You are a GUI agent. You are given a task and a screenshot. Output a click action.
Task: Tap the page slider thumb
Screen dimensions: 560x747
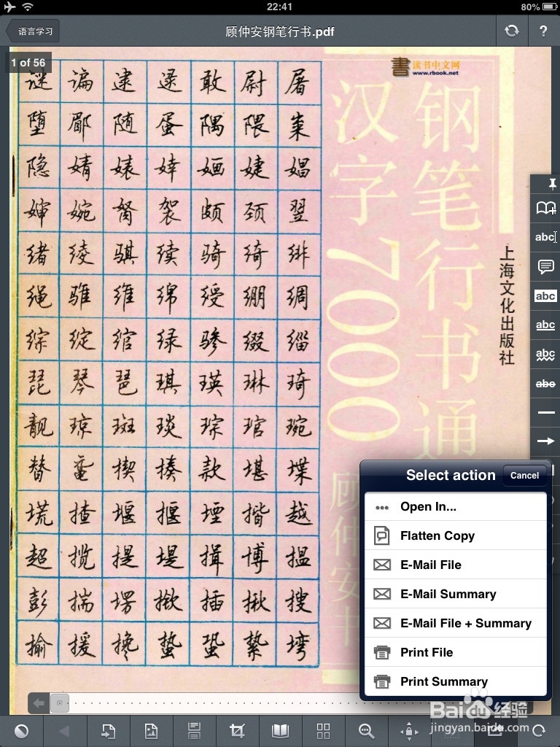click(60, 703)
